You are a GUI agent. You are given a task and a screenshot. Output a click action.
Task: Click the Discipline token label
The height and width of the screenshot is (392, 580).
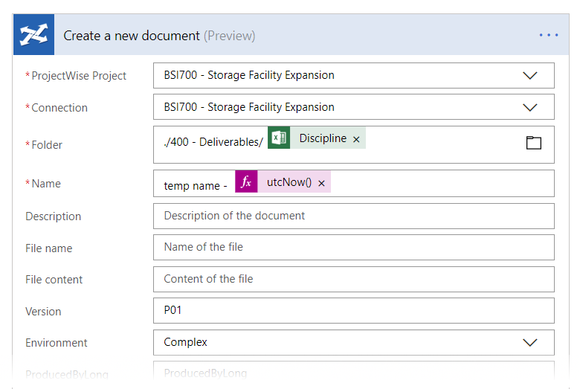click(x=323, y=138)
